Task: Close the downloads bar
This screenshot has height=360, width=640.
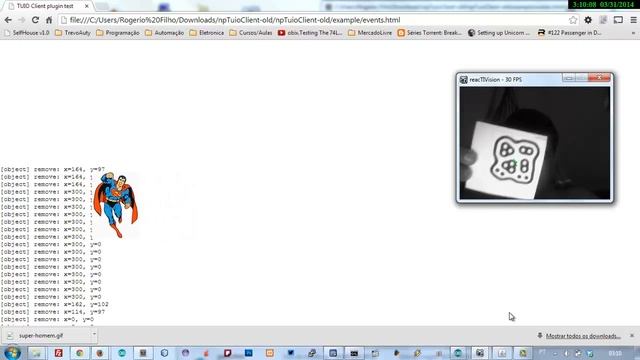Action: coord(632,336)
